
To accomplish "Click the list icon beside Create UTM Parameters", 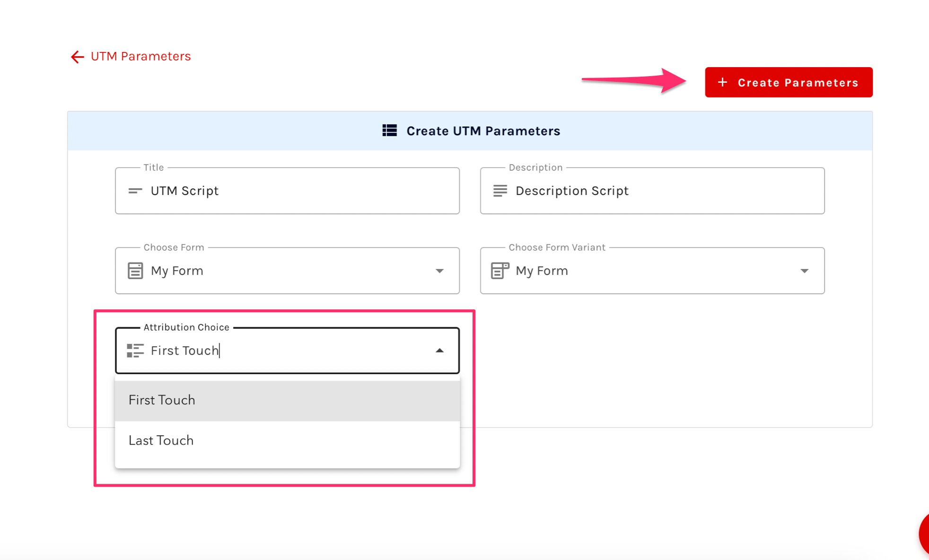I will click(x=390, y=131).
